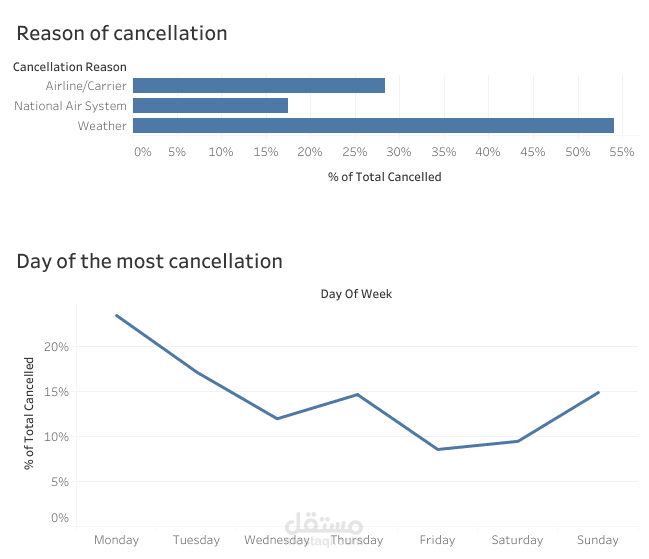The height and width of the screenshot is (559, 649).
Task: Click the Day of the most cancellation title
Action: coord(149,261)
